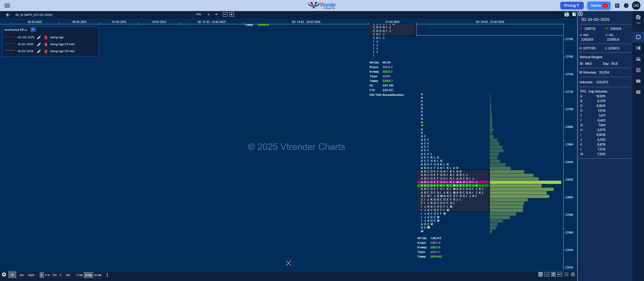Screen dimensions: 644x281
Task: Click the Pricing button
Action: [572, 5]
